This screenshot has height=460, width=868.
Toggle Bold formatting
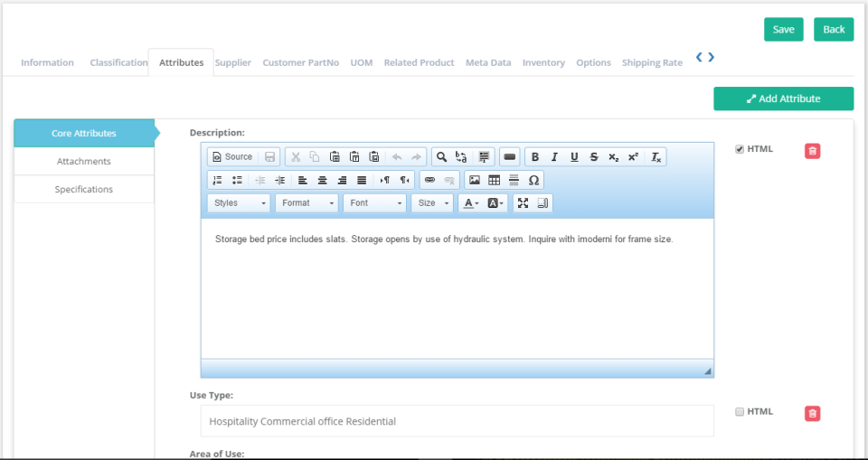534,156
